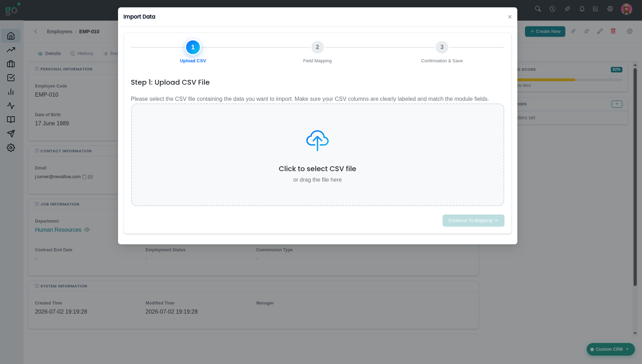Click Created Time value 2026-07-02 19:19:28
Screen dimensions: 642x364
point(61,312)
